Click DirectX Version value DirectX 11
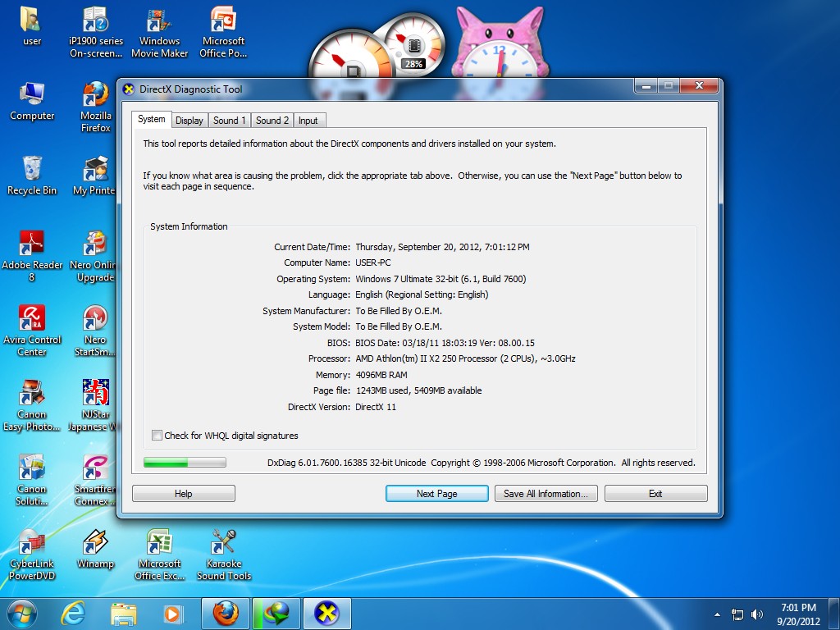This screenshot has height=630, width=840. 376,407
